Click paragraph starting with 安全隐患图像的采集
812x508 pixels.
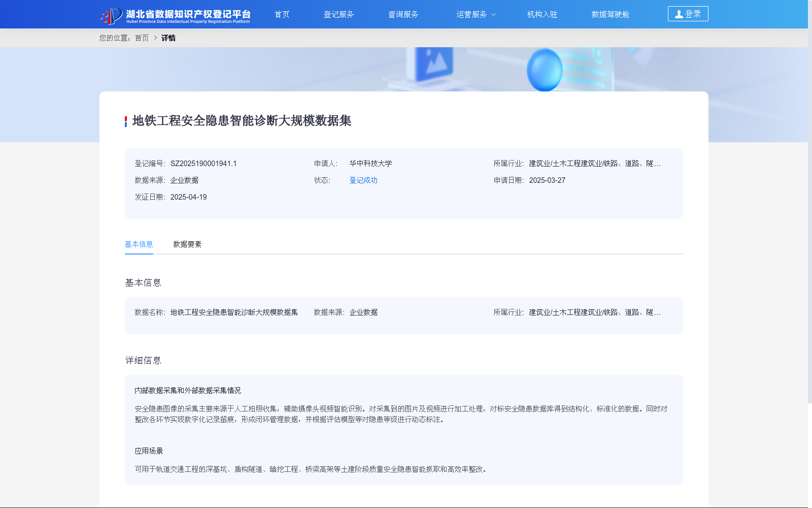coord(401,414)
